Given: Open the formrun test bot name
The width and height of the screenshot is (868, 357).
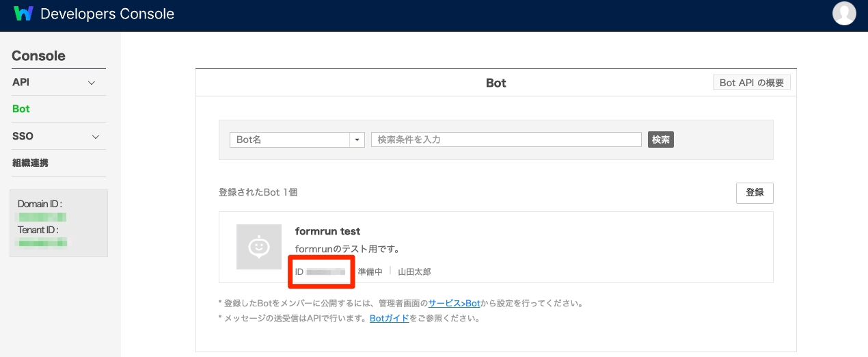Looking at the screenshot, I should (x=327, y=231).
